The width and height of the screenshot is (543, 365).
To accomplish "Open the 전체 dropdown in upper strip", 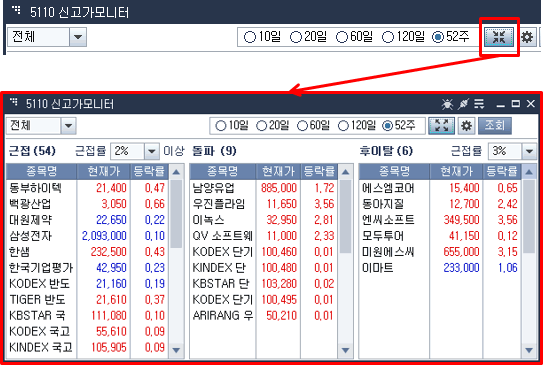I will [78, 37].
